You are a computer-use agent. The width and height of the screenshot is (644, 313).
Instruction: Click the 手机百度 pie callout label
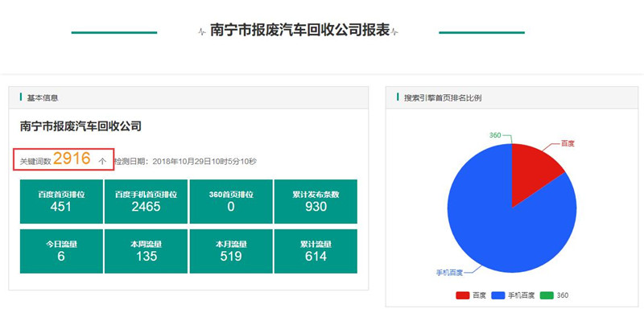coord(449,273)
